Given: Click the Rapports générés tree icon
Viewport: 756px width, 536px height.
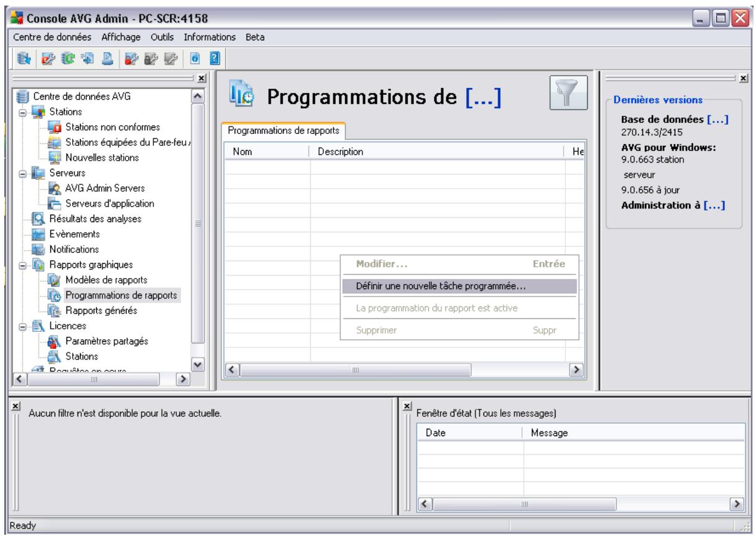Looking at the screenshot, I should 56,310.
